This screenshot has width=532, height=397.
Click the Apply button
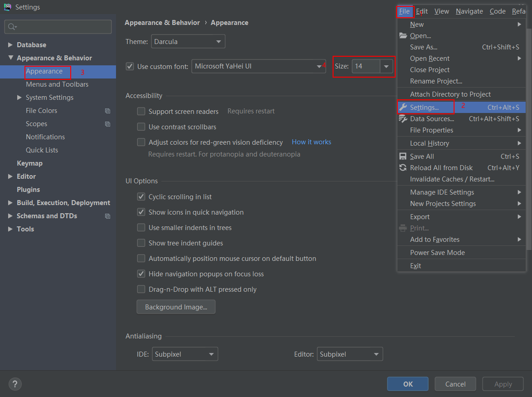pyautogui.click(x=503, y=384)
